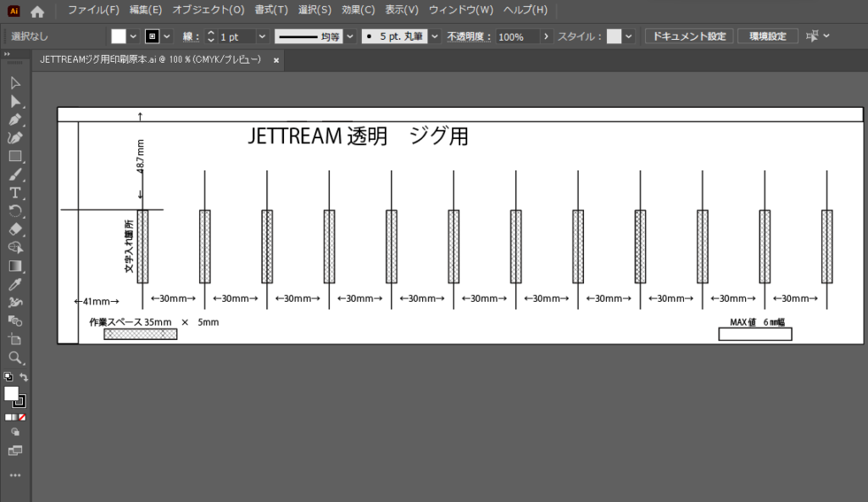
Task: Select the Selection arrow tool
Action: point(15,83)
